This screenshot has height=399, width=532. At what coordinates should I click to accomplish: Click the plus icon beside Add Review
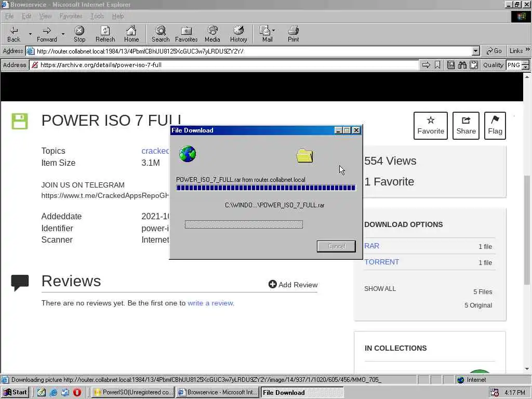pyautogui.click(x=272, y=284)
